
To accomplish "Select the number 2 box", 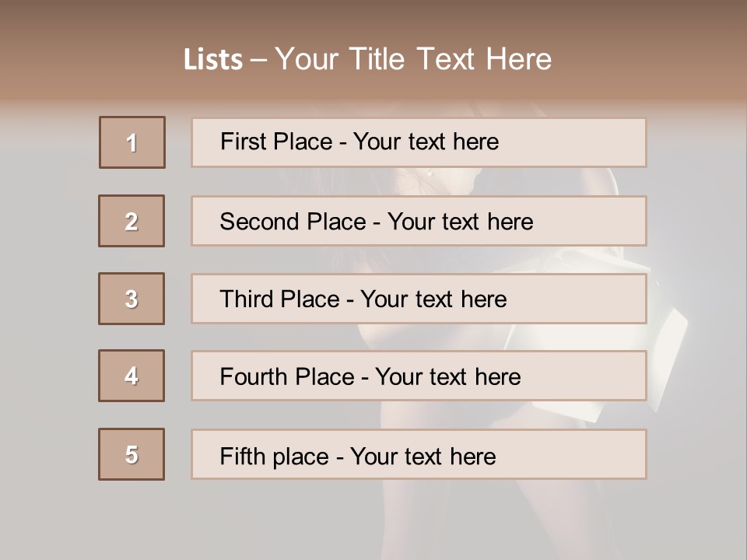I will [132, 221].
